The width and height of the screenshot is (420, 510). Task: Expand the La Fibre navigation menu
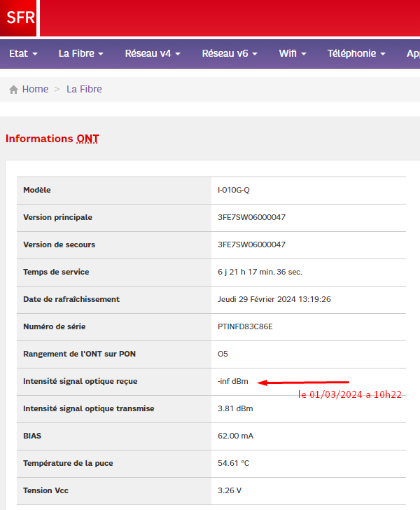(x=81, y=53)
